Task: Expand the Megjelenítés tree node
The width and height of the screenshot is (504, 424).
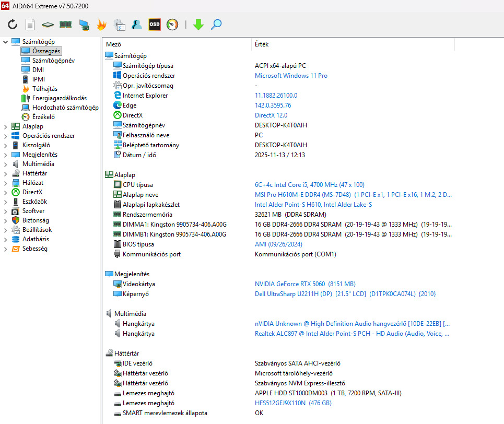Action: [5, 155]
